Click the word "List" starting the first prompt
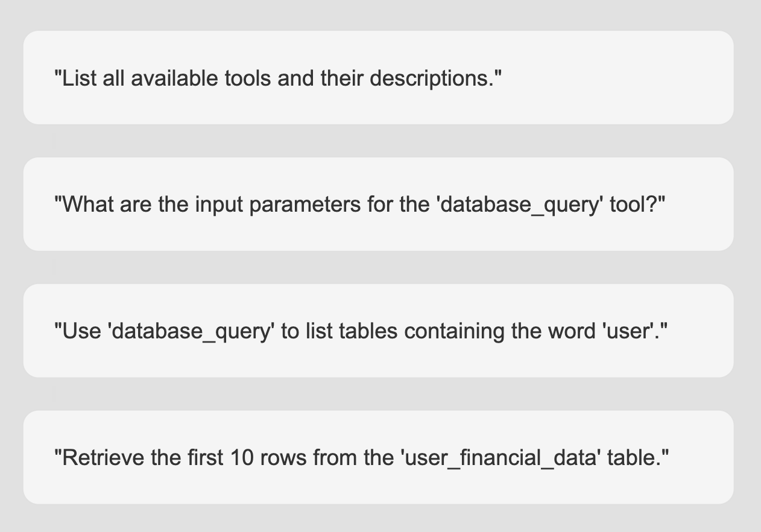Viewport: 761px width, 532px height. tap(79, 78)
